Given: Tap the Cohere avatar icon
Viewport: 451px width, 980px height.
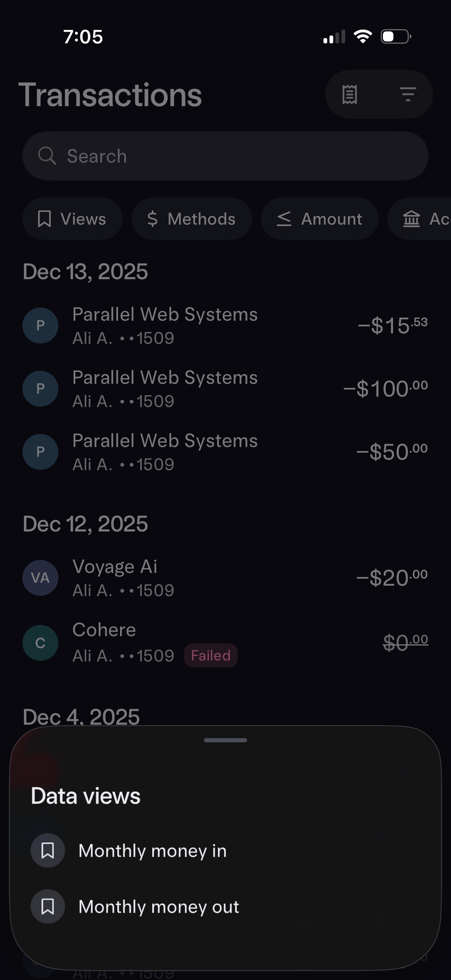Looking at the screenshot, I should [x=40, y=642].
